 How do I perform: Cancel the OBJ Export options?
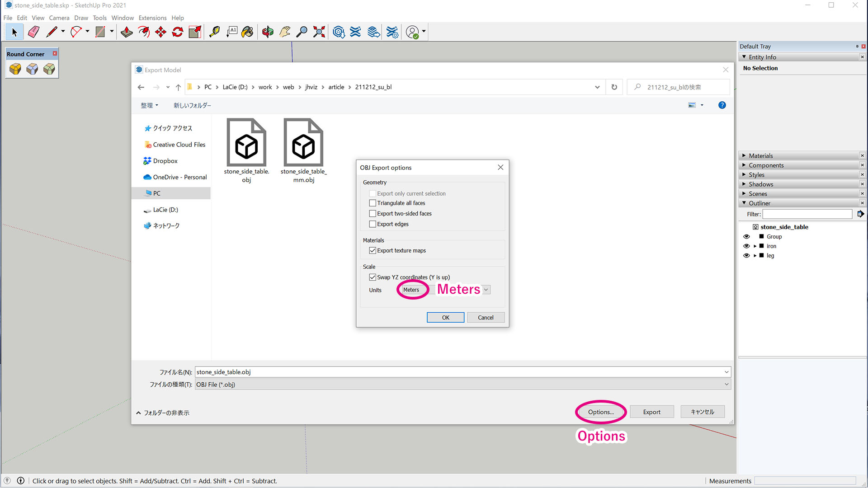tap(486, 318)
